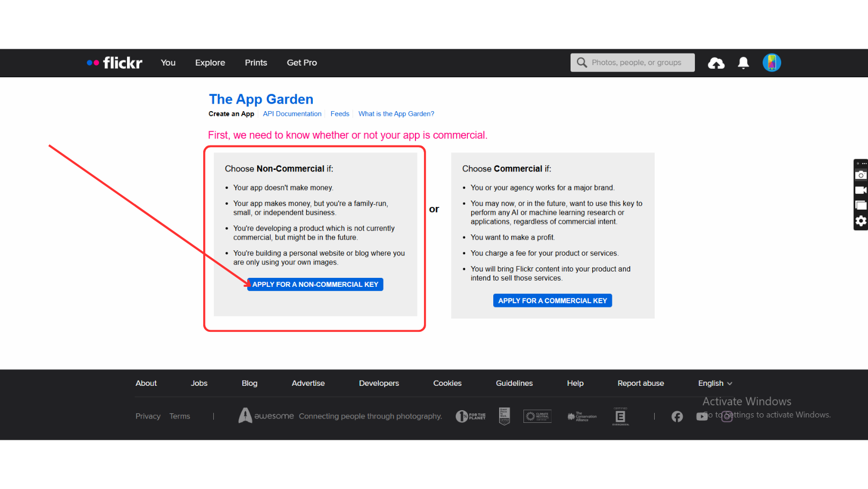Image resolution: width=868 pixels, height=489 pixels.
Task: Focus the photos, people, or groups search field
Action: (637, 63)
